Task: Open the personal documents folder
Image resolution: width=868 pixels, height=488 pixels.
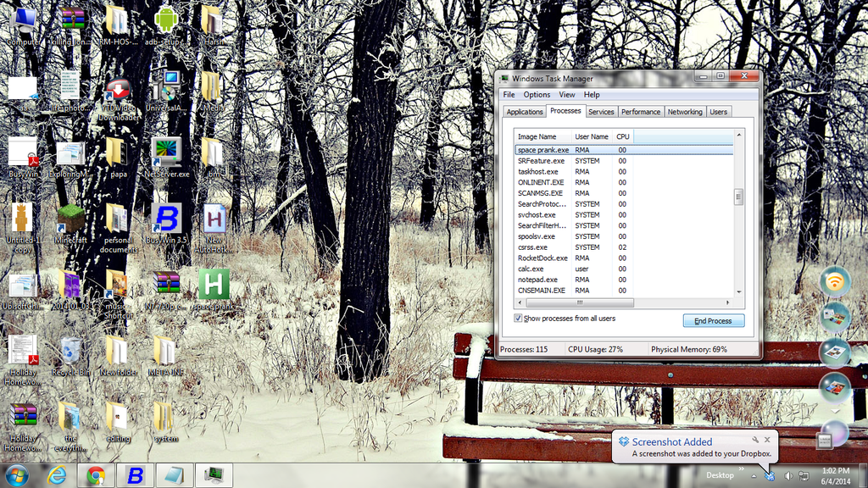Action: click(x=118, y=228)
